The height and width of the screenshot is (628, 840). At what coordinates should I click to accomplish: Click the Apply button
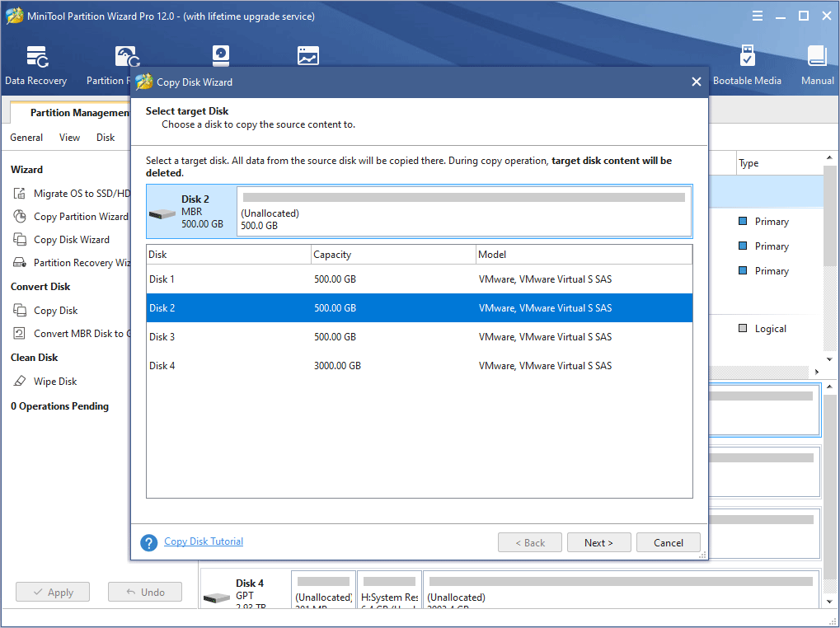53,592
